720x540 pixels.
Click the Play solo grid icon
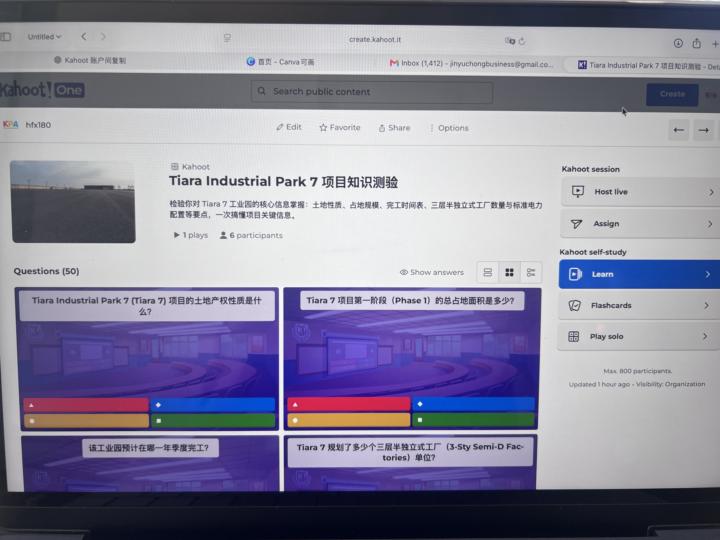coord(574,337)
